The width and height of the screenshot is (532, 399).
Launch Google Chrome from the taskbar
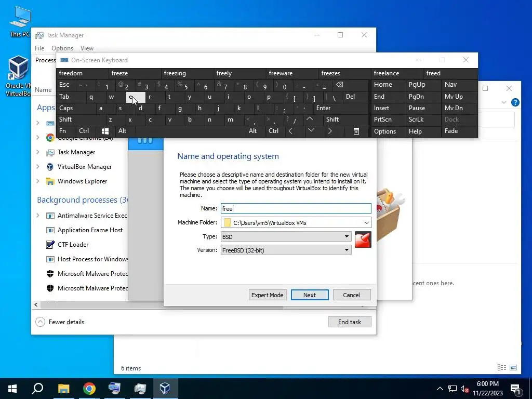(x=89, y=389)
